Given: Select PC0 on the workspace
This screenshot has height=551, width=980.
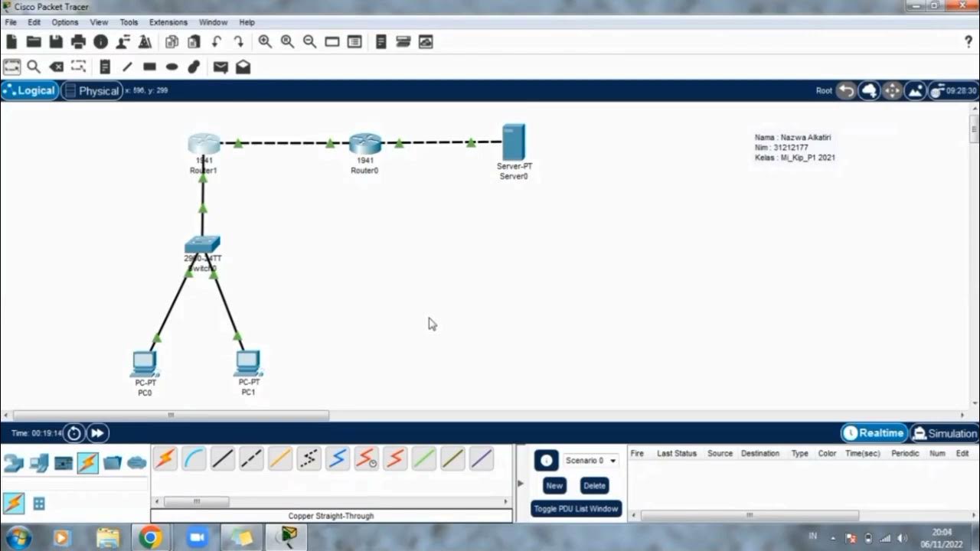Looking at the screenshot, I should point(144,364).
